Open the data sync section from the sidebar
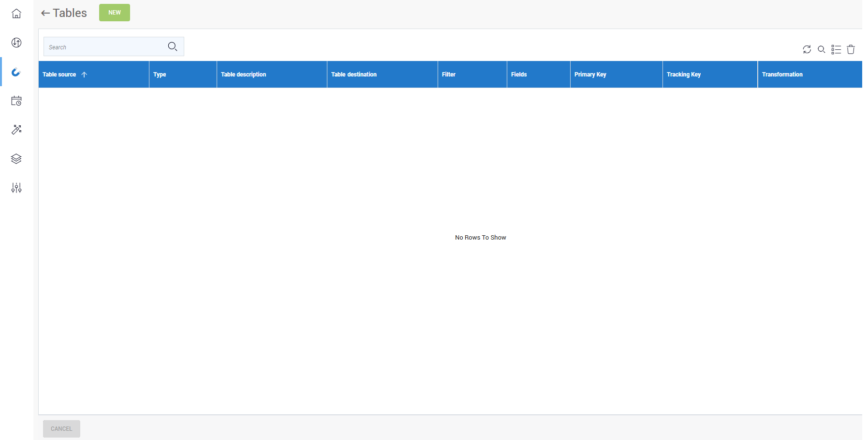Image resolution: width=868 pixels, height=440 pixels. [x=16, y=43]
